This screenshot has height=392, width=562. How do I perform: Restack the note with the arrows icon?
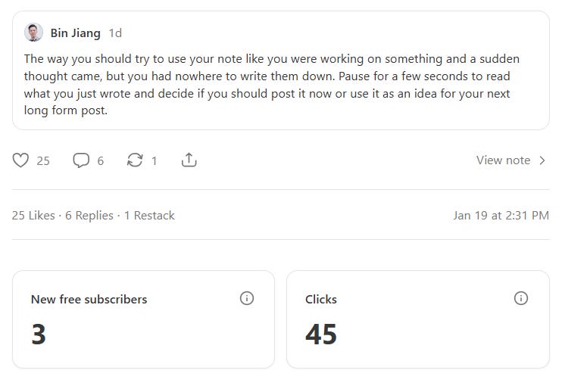pos(135,160)
